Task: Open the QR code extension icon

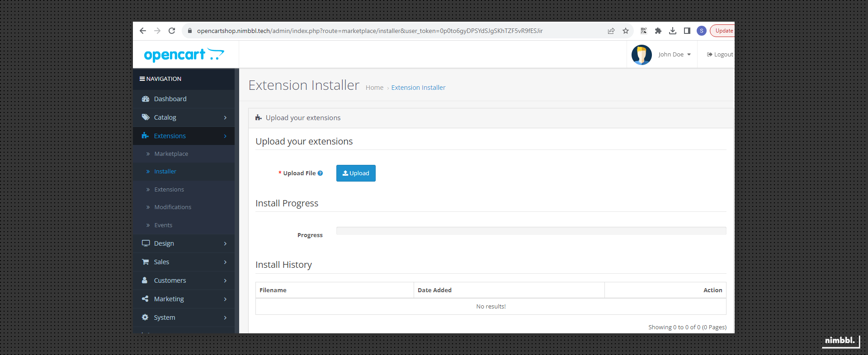Action: click(x=644, y=31)
